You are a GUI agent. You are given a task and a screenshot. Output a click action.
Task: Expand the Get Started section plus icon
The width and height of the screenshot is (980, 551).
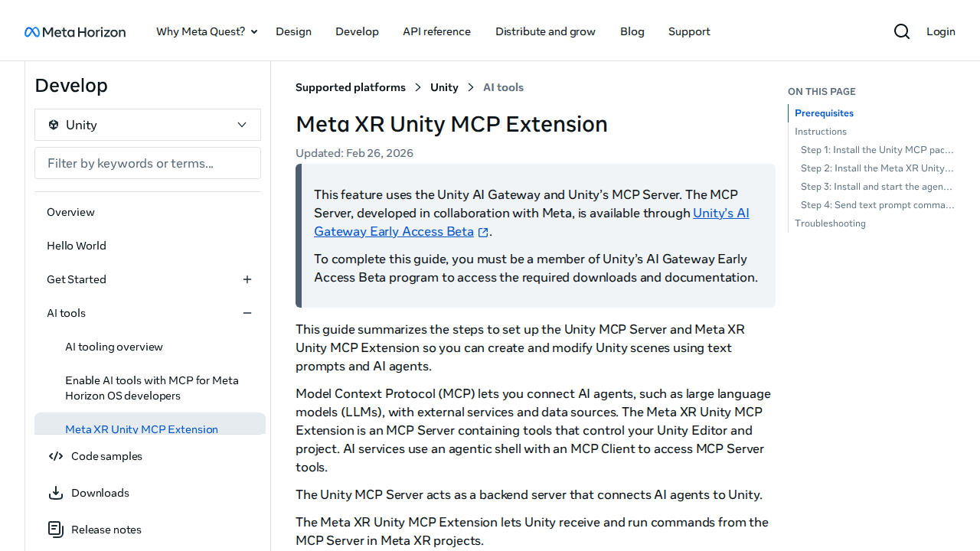click(247, 279)
